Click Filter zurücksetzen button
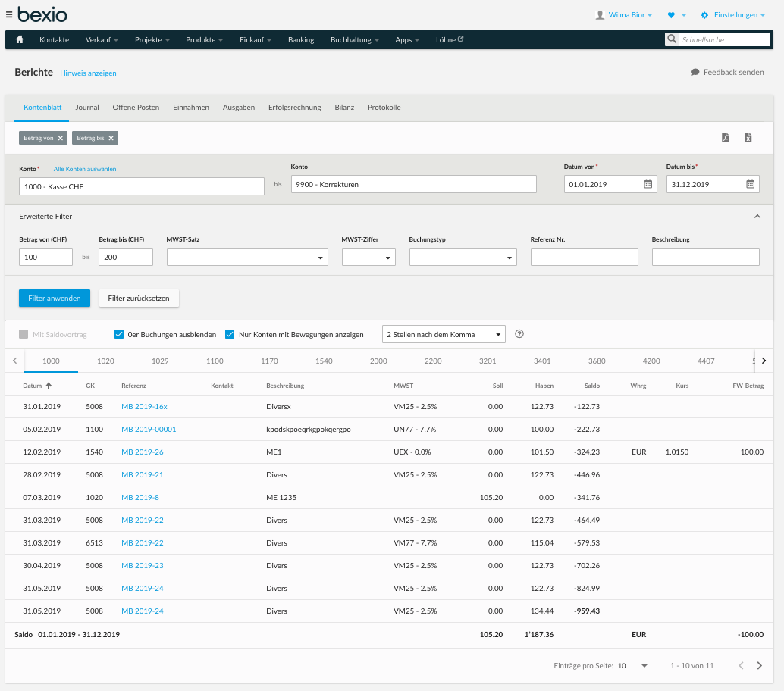This screenshot has height=691, width=784. tap(139, 298)
